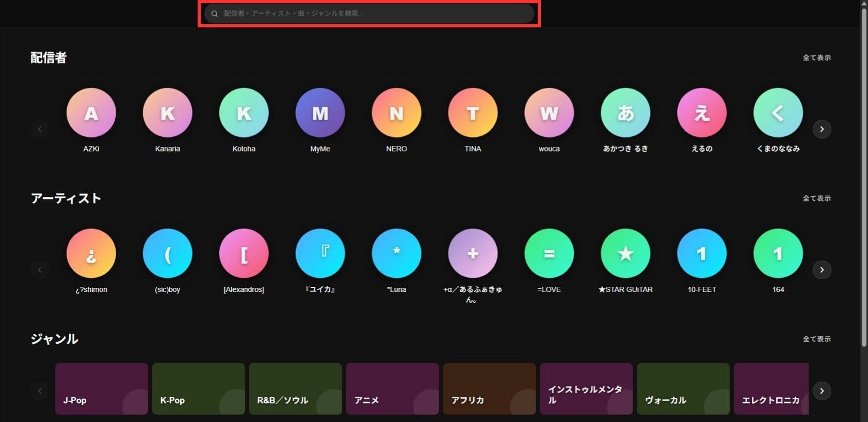
Task: Show all artists via 全て表示
Action: click(816, 199)
